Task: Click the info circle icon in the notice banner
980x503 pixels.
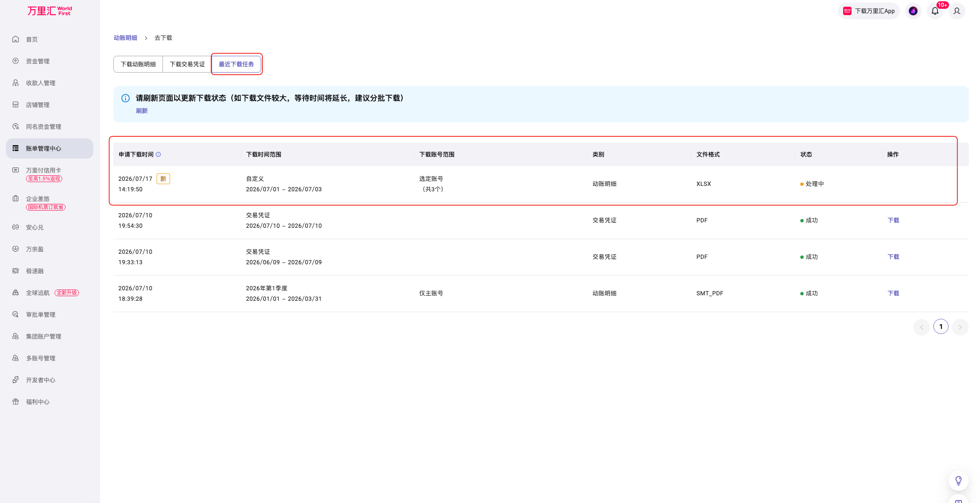Action: click(126, 98)
